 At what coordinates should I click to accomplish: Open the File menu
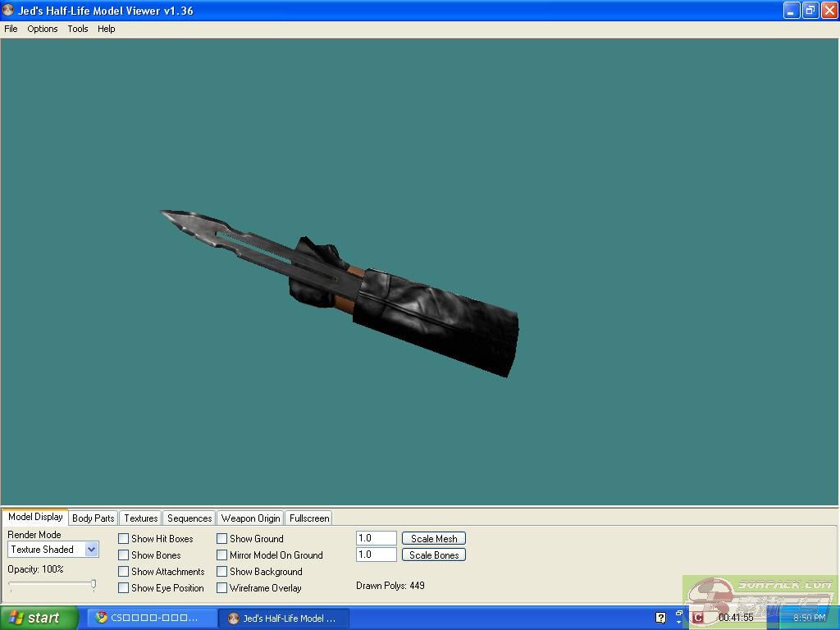[11, 29]
